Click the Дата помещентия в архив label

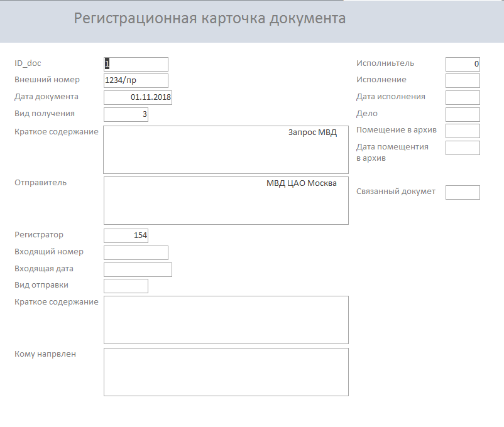click(x=393, y=153)
